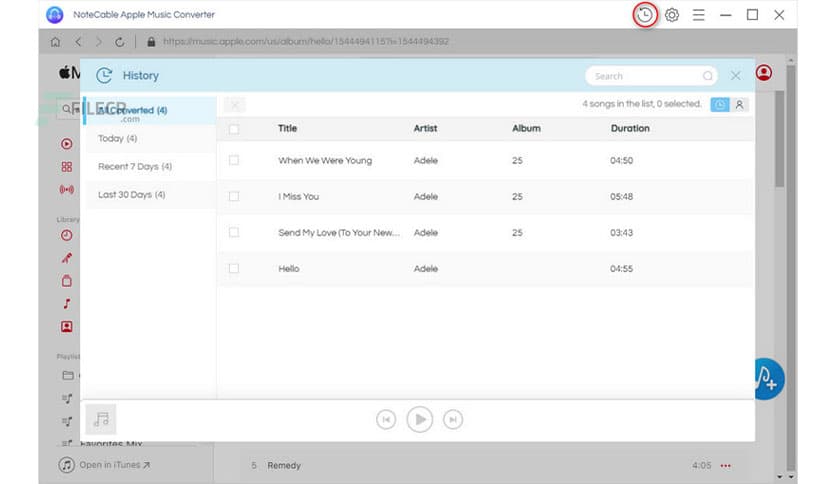Click the red user account icon
Image resolution: width=836 pixels, height=484 pixels.
765,73
